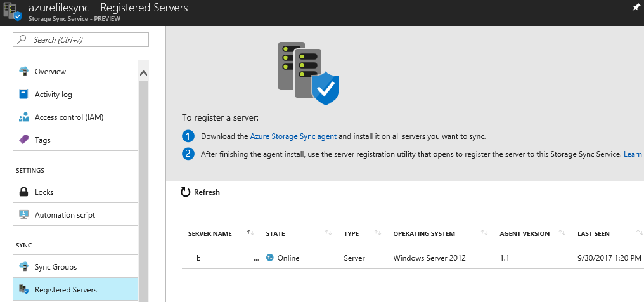Image resolution: width=644 pixels, height=302 pixels.
Task: Click the Online state icon for server
Action: click(270, 258)
